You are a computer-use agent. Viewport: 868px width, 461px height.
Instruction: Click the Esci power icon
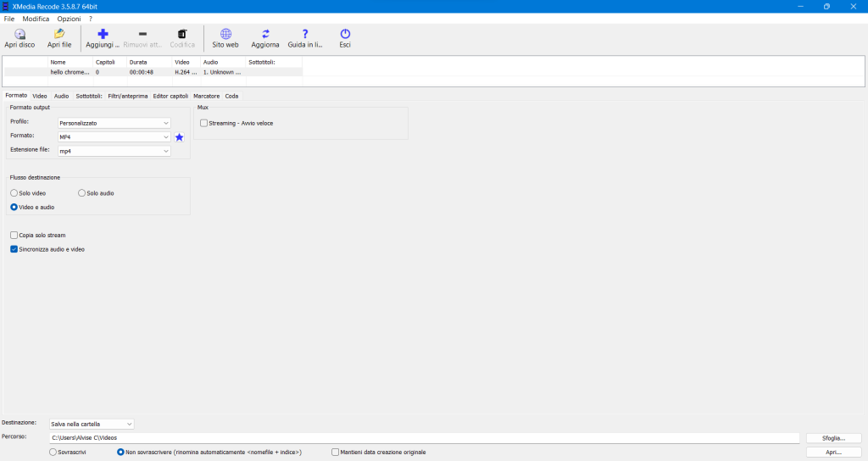point(345,35)
